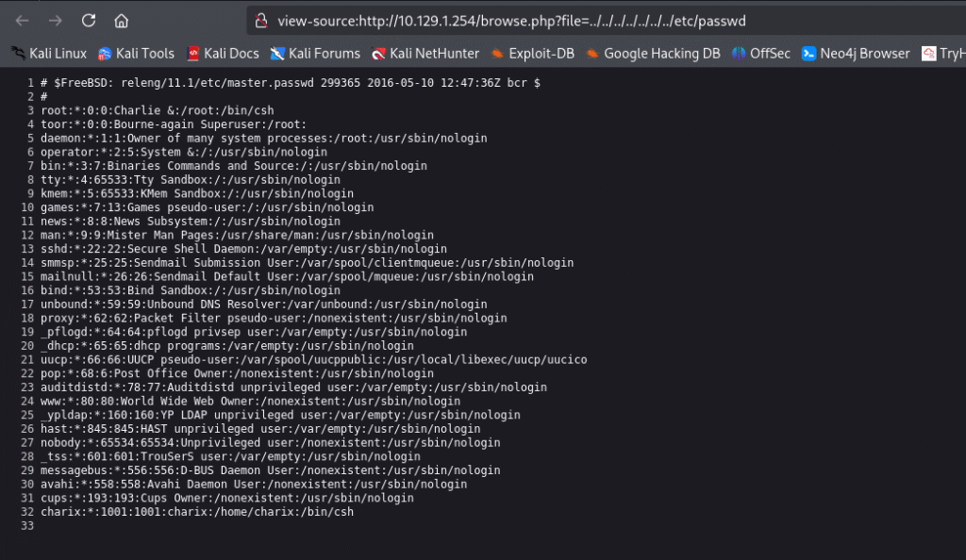Click the browser forward arrow

pyautogui.click(x=56, y=21)
